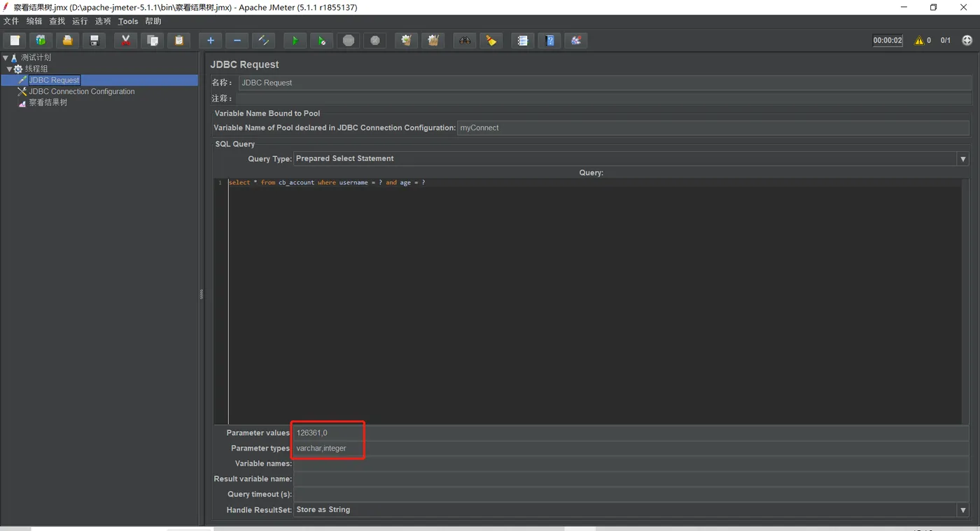The height and width of the screenshot is (531, 980).
Task: Expand all tree nodes with the plus icon
Action: (x=210, y=41)
